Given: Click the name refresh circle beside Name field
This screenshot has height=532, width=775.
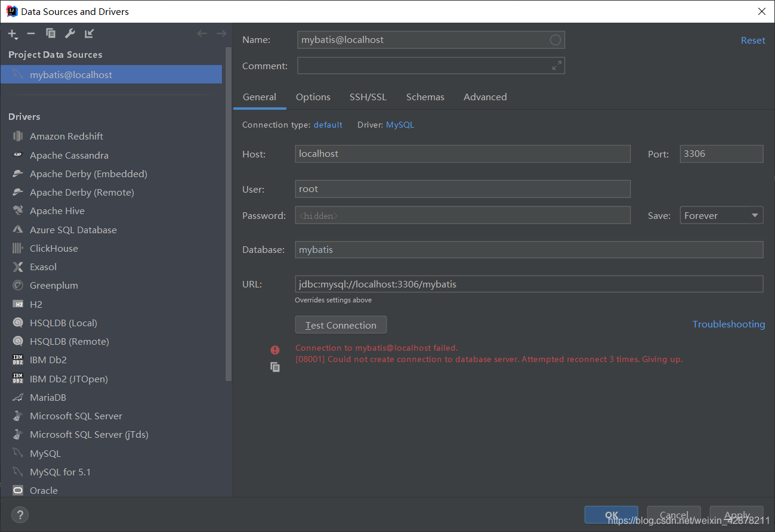Looking at the screenshot, I should point(555,40).
